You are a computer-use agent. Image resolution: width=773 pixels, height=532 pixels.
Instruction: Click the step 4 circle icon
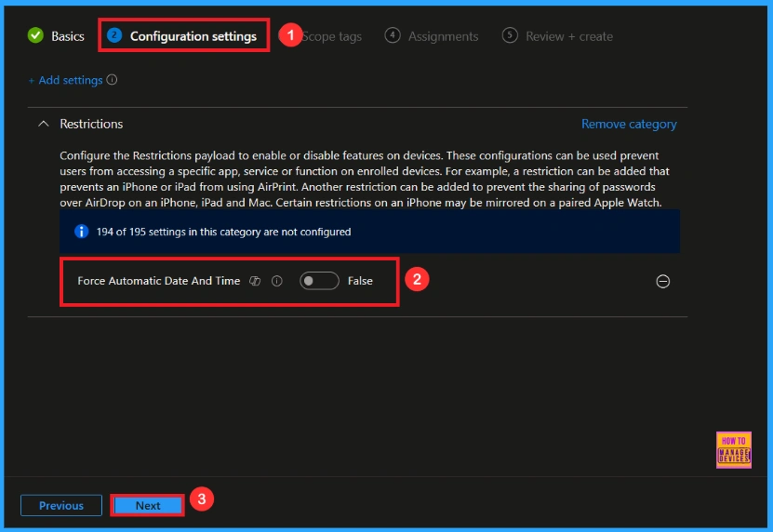(393, 35)
